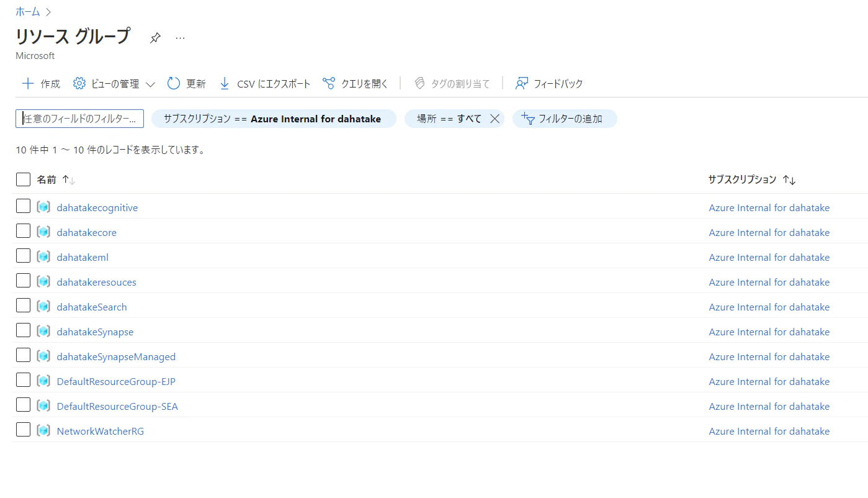This screenshot has height=498, width=868.
Task: Remove the 場所 filter with X
Action: click(x=494, y=119)
